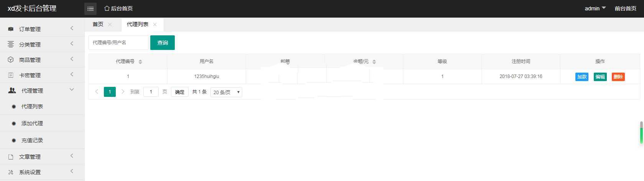Click the green scrollbar on right edge

pyautogui.click(x=641, y=135)
